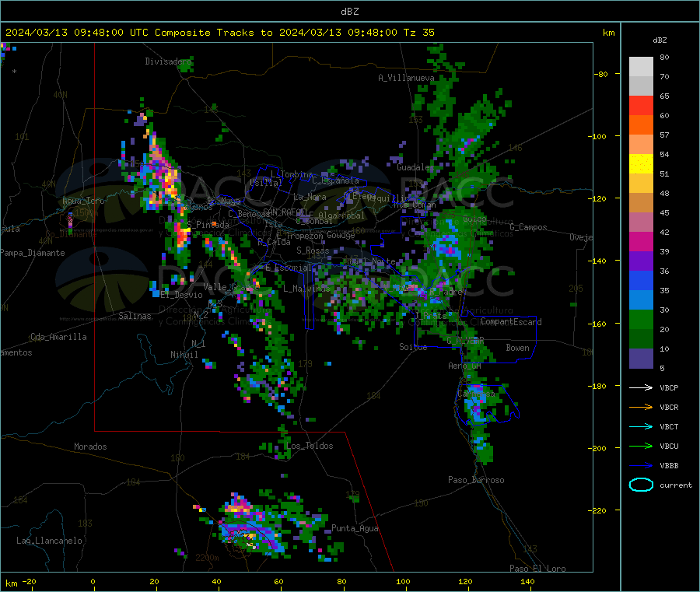Click the '80' tick on the bottom axis
This screenshot has height=592, width=700.
341,581
